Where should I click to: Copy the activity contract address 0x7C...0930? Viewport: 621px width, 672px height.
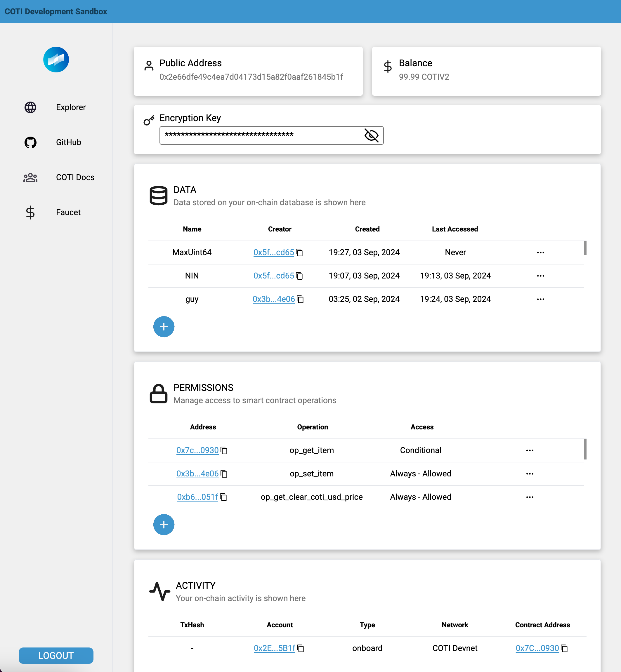coord(565,648)
